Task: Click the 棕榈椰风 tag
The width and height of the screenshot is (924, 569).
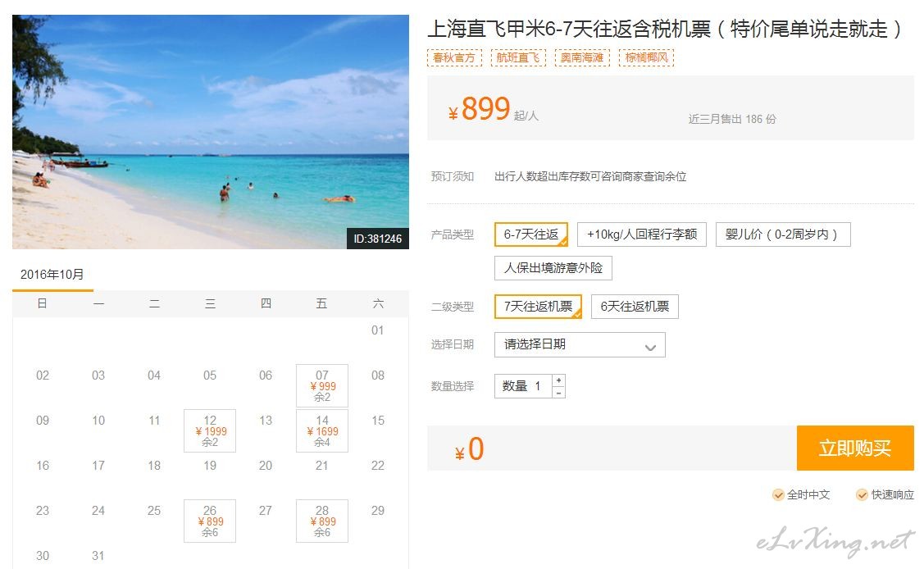Action: 646,57
